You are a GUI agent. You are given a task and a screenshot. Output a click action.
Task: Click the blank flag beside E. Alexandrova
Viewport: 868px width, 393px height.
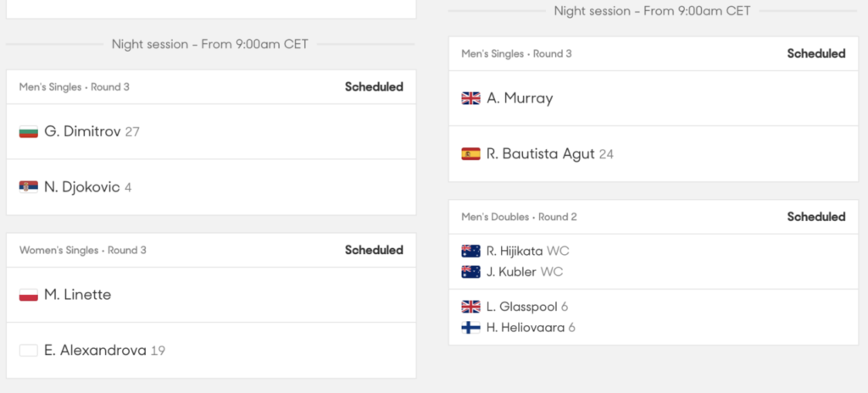29,350
